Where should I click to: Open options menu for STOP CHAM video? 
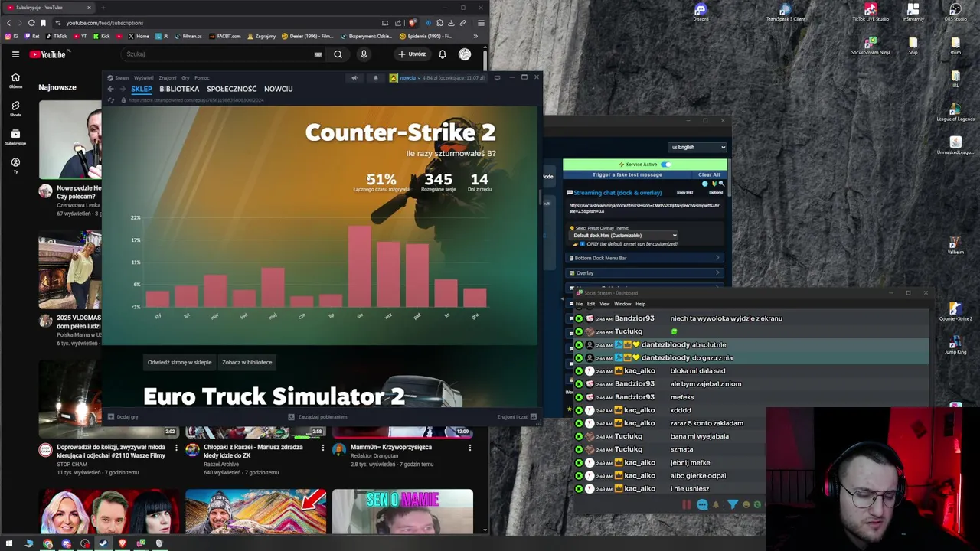176,448
